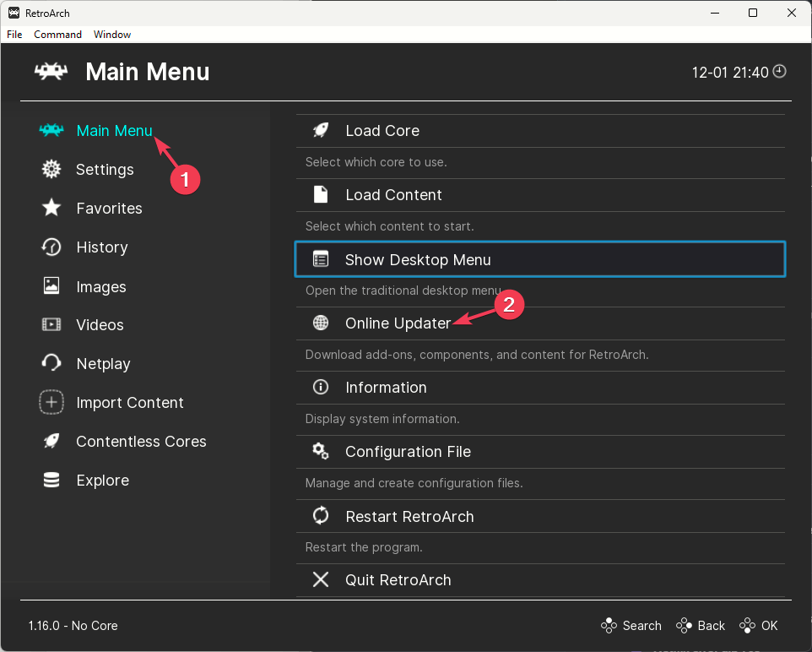Click the document icon for Load Content
Screen dimensions: 812x652
point(321,195)
